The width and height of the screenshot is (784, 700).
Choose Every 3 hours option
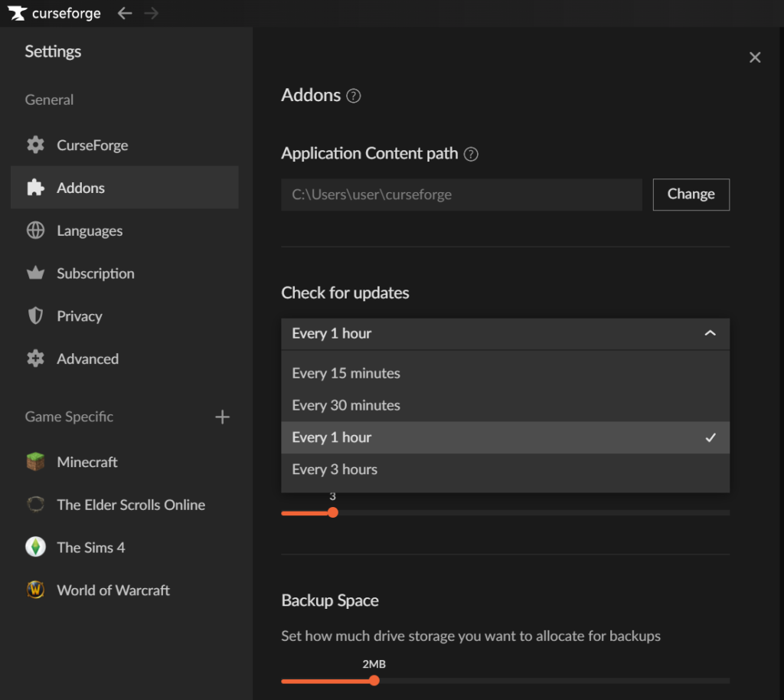[x=505, y=469]
